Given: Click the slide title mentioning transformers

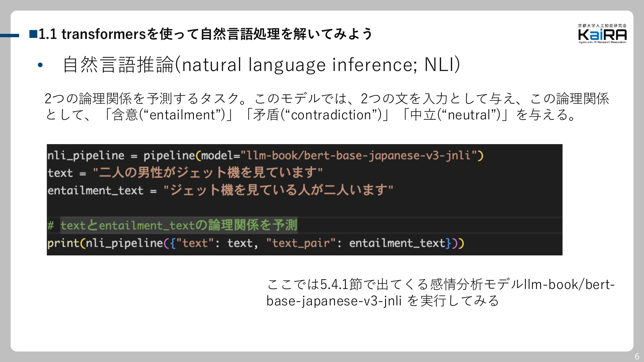Looking at the screenshot, I should [205, 34].
